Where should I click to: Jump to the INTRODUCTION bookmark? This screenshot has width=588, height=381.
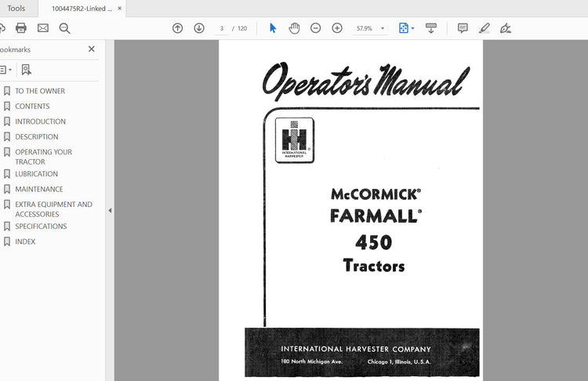coord(40,122)
